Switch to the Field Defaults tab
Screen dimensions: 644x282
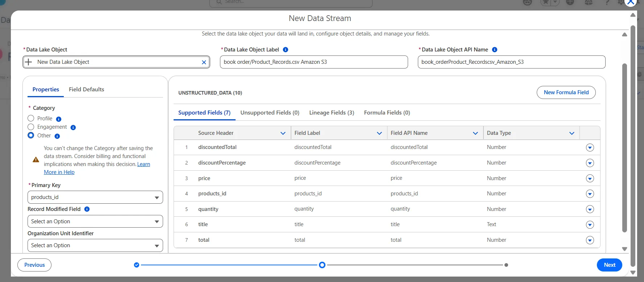coord(86,90)
